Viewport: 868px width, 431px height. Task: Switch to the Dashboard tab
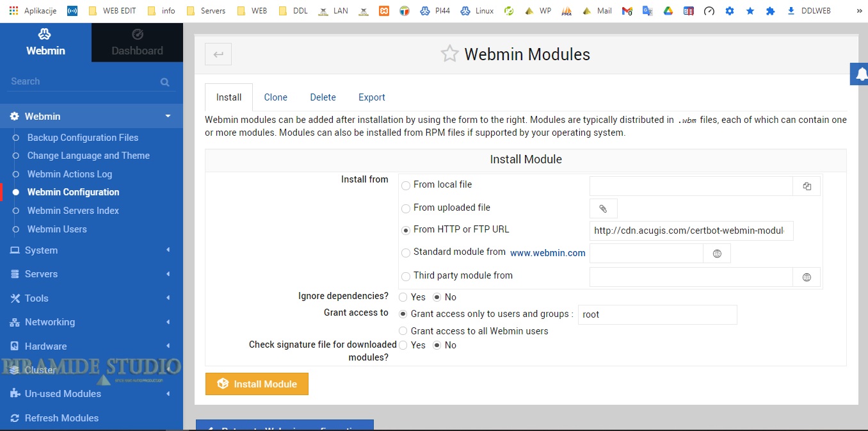(137, 43)
